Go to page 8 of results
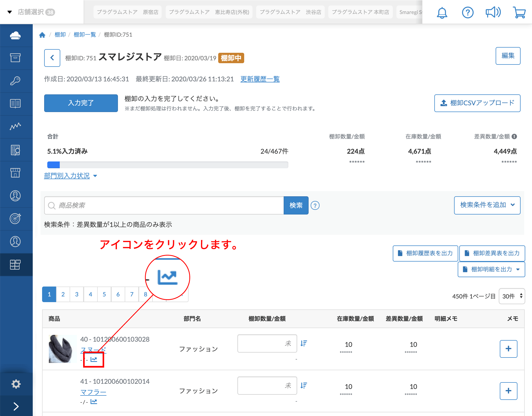532x416 pixels. tap(145, 294)
